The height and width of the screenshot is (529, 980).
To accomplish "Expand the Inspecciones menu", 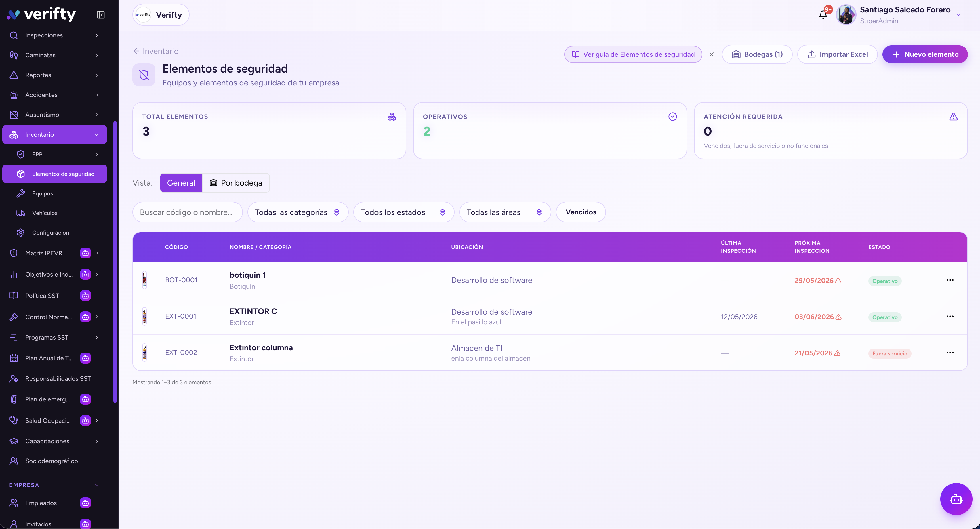I will 55,35.
